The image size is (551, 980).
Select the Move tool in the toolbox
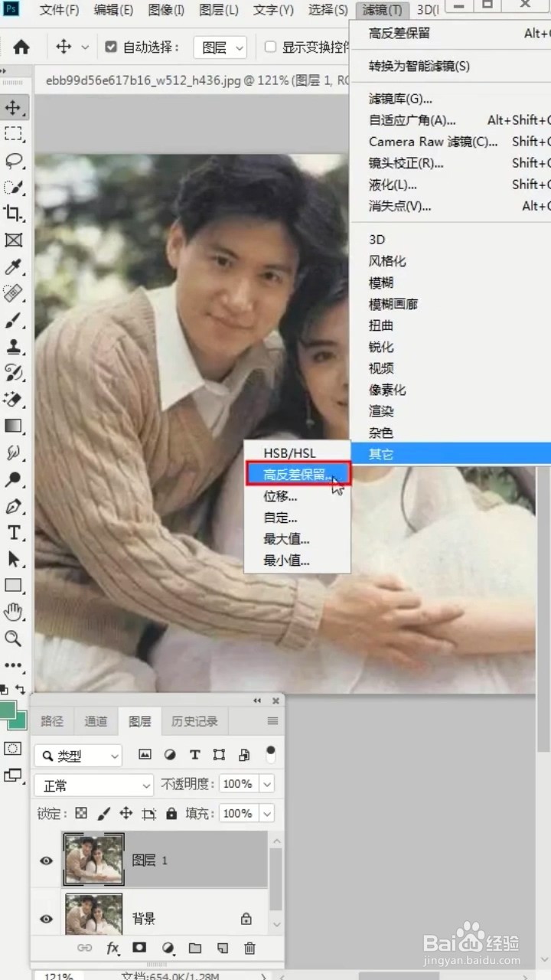click(x=13, y=108)
